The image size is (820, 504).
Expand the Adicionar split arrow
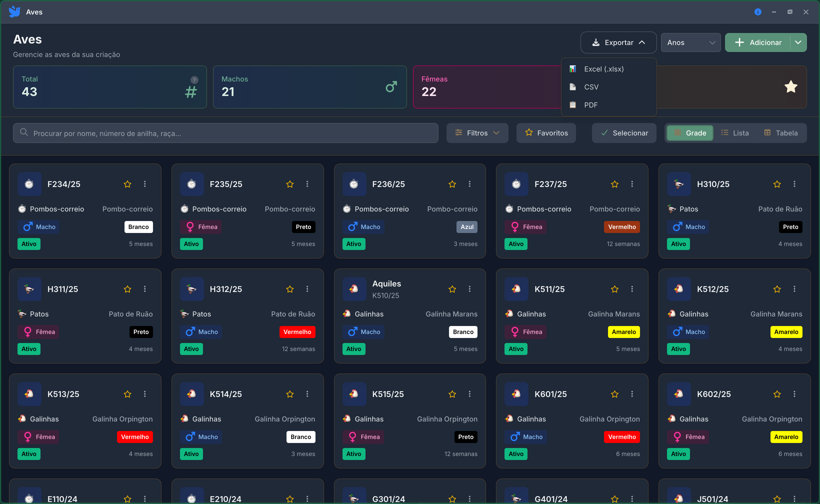click(798, 43)
